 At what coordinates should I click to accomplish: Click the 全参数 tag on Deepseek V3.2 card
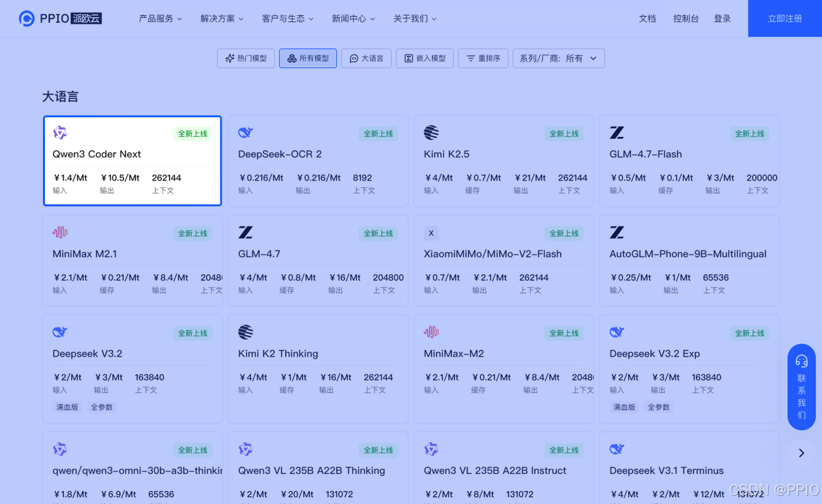point(101,407)
